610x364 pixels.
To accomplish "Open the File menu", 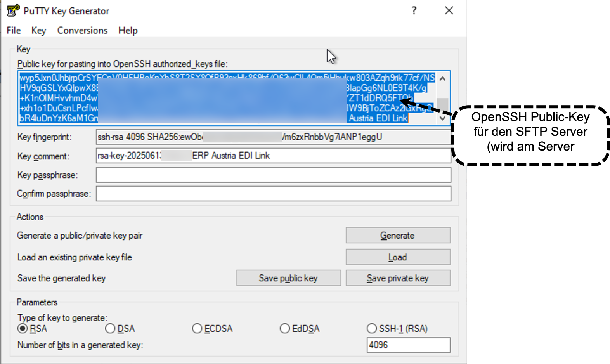I will [x=14, y=30].
